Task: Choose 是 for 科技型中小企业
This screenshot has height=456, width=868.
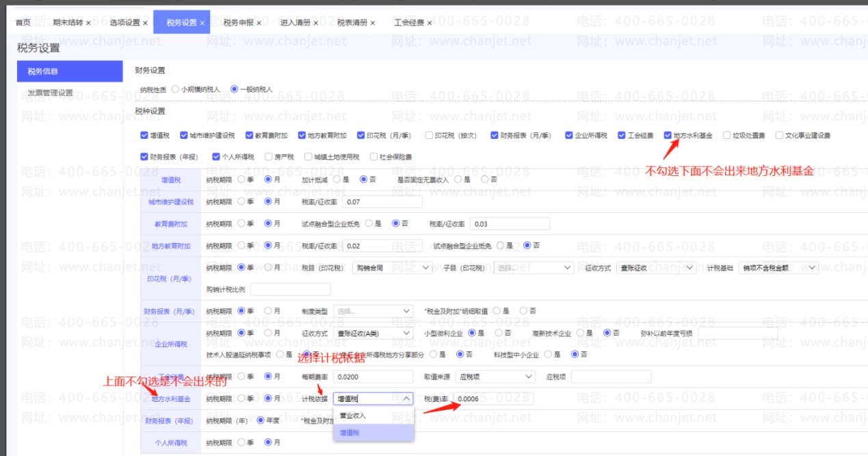Action: [549, 355]
